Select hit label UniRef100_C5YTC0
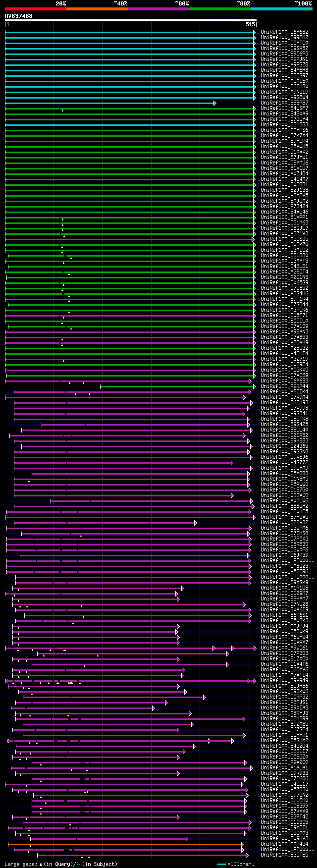 coord(284,43)
